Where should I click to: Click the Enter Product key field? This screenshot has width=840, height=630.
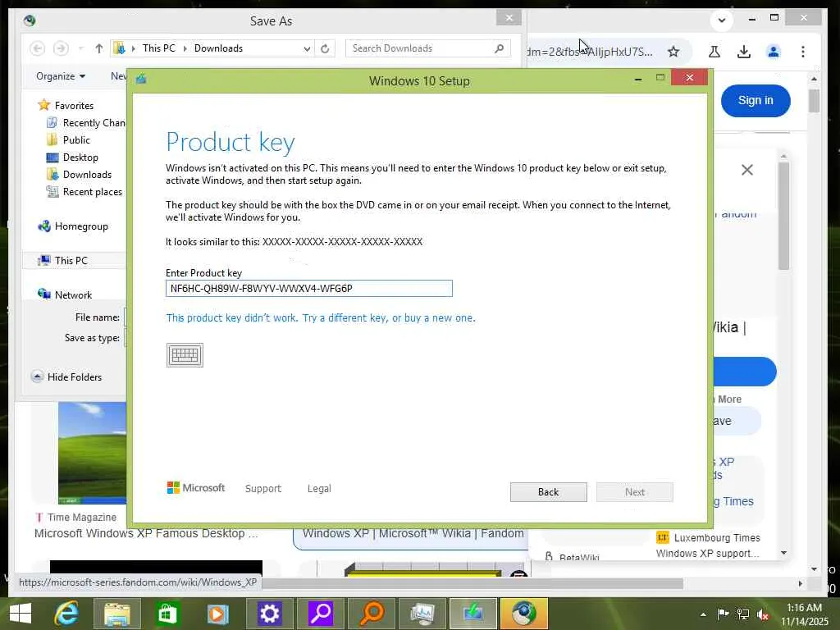(309, 288)
